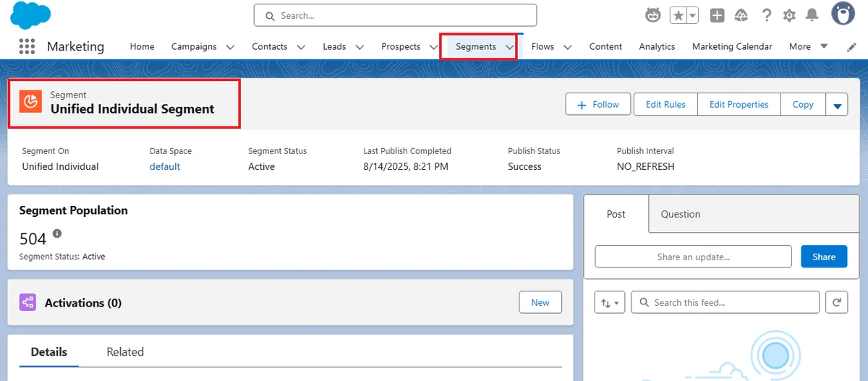Open the Contacts tab
Image resolution: width=868 pixels, height=381 pixels.
270,46
